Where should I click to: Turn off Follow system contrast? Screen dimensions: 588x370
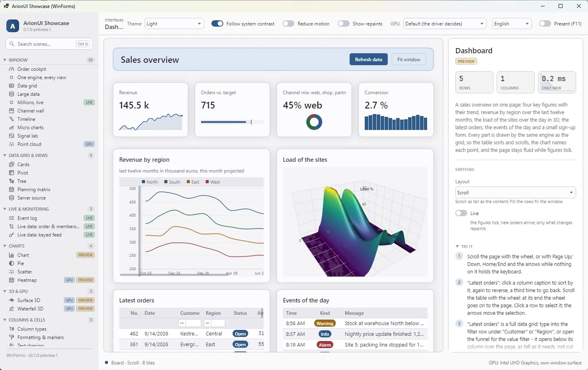217,24
